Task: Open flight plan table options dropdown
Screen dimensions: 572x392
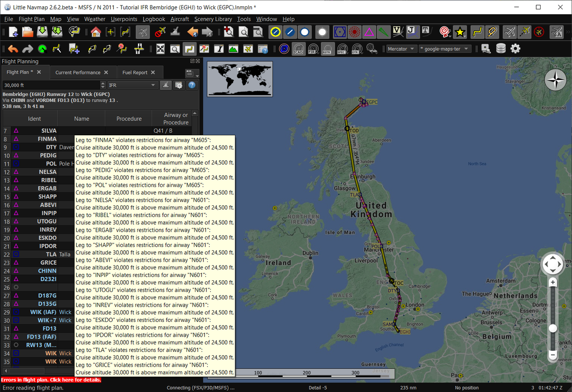Action: [x=192, y=73]
